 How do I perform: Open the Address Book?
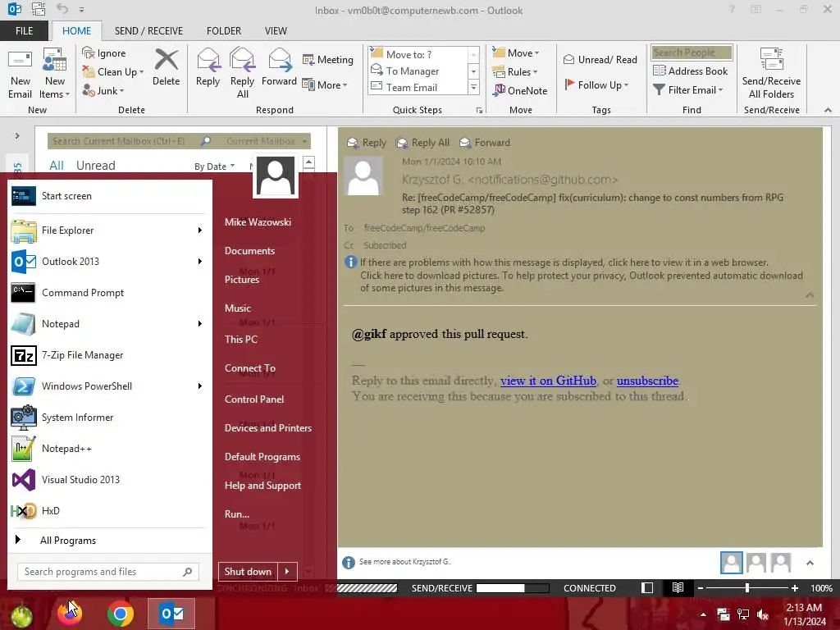tap(691, 71)
